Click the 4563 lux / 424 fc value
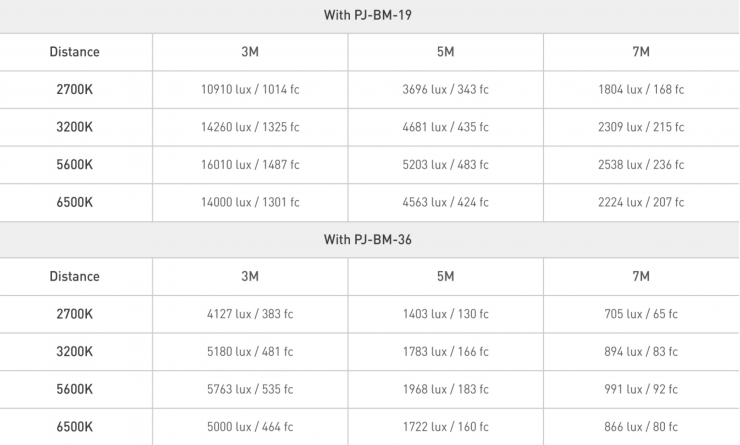 [x=445, y=202]
